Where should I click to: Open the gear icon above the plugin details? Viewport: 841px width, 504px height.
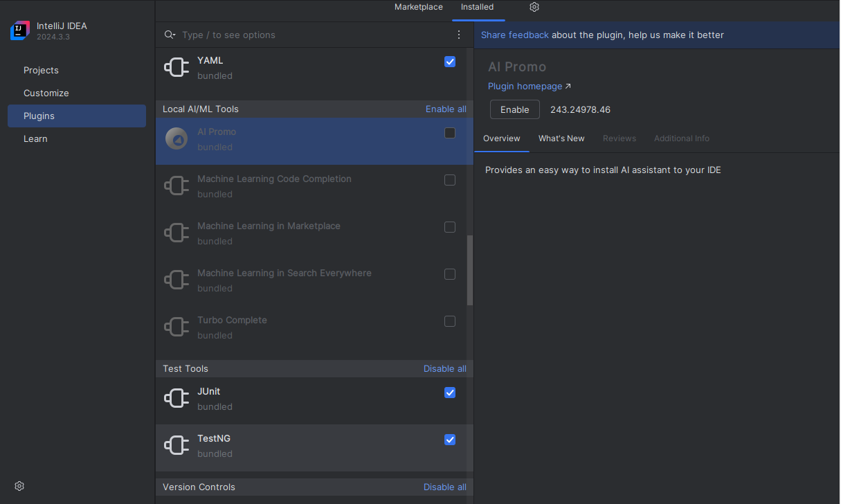534,6
